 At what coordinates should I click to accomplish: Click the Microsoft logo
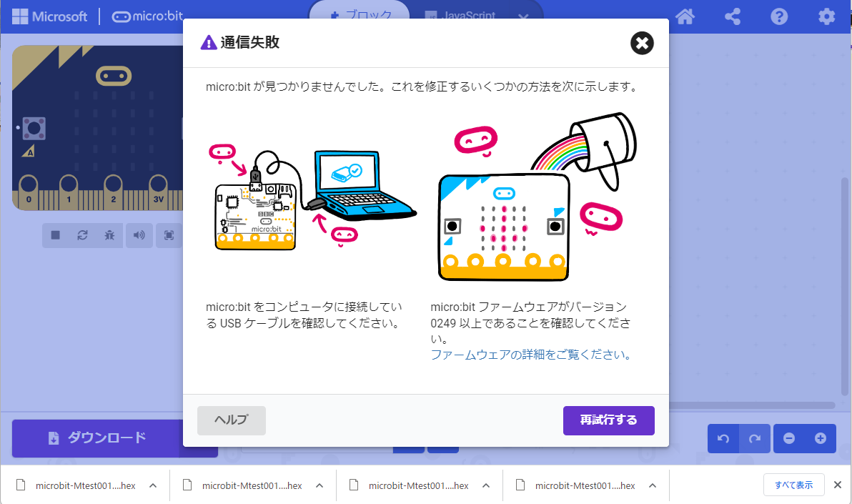click(x=49, y=16)
